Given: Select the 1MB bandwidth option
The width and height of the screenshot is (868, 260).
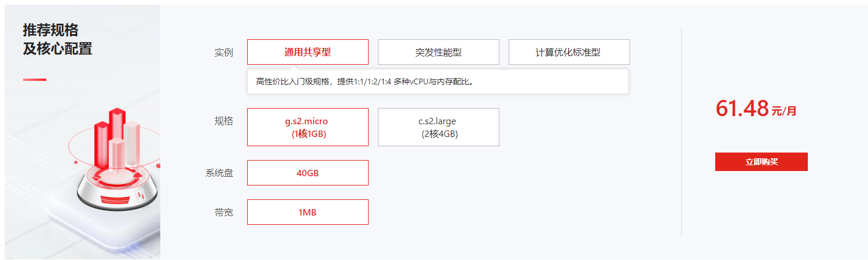Looking at the screenshot, I should click(308, 212).
